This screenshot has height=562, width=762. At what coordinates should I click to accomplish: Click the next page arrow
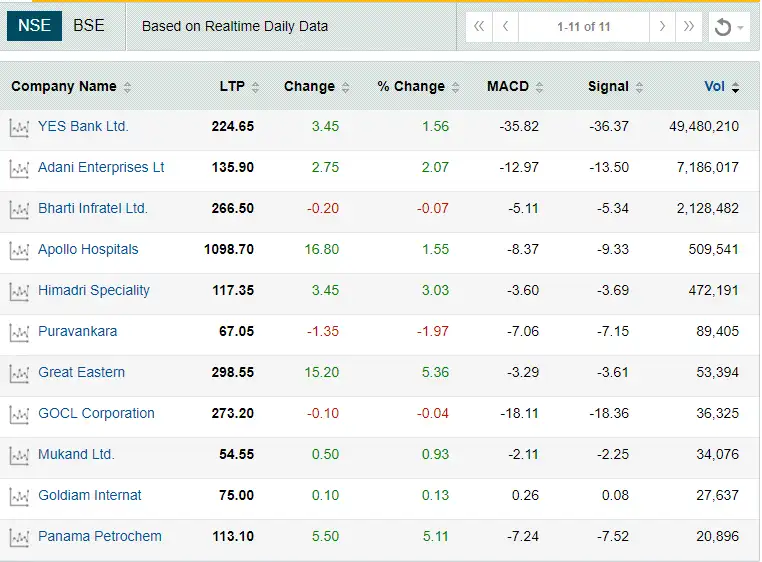click(662, 27)
